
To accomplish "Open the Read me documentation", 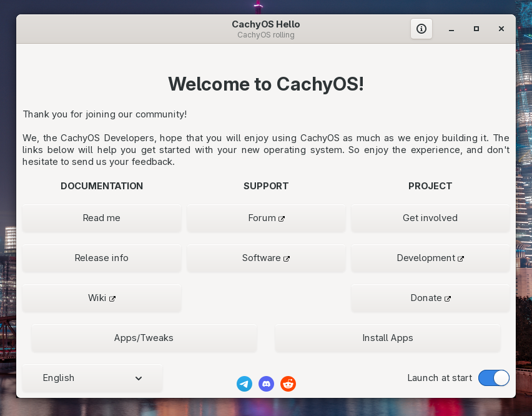I will 101,218.
